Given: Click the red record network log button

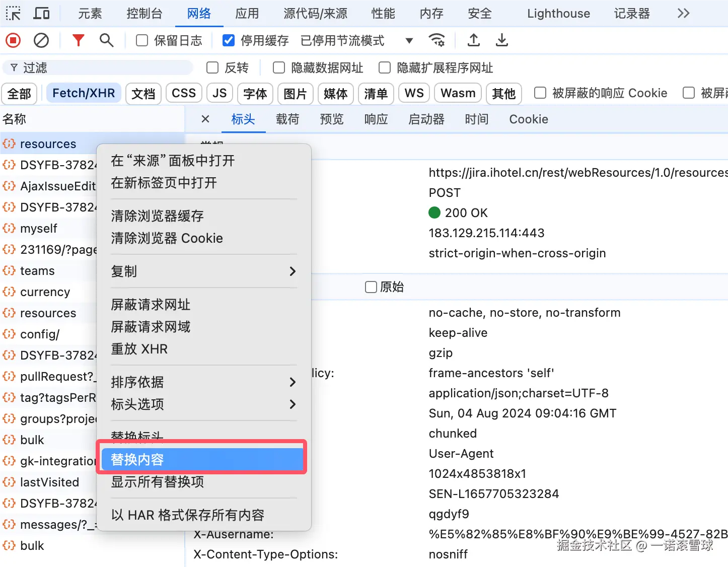Looking at the screenshot, I should (13, 40).
